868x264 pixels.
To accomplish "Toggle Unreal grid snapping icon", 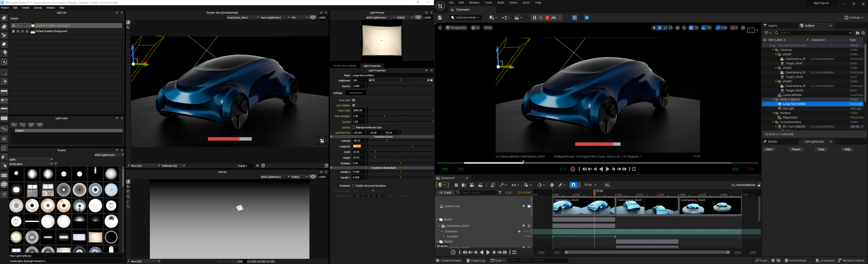I will point(691,28).
